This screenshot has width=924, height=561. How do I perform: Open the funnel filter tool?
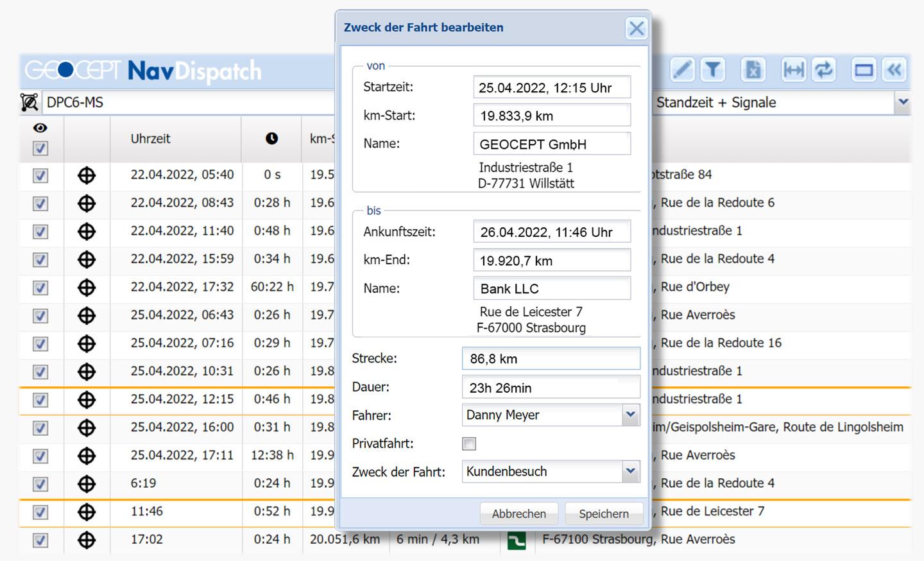pyautogui.click(x=712, y=69)
